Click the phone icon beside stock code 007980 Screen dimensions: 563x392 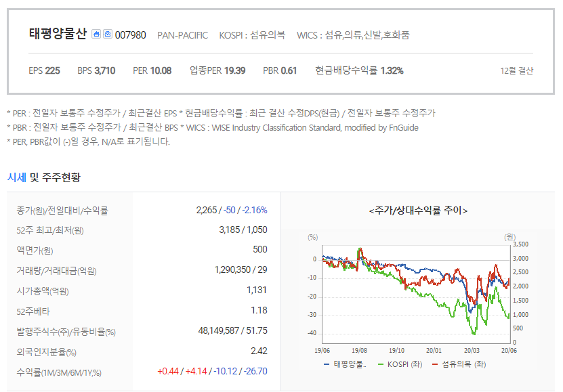pos(108,34)
